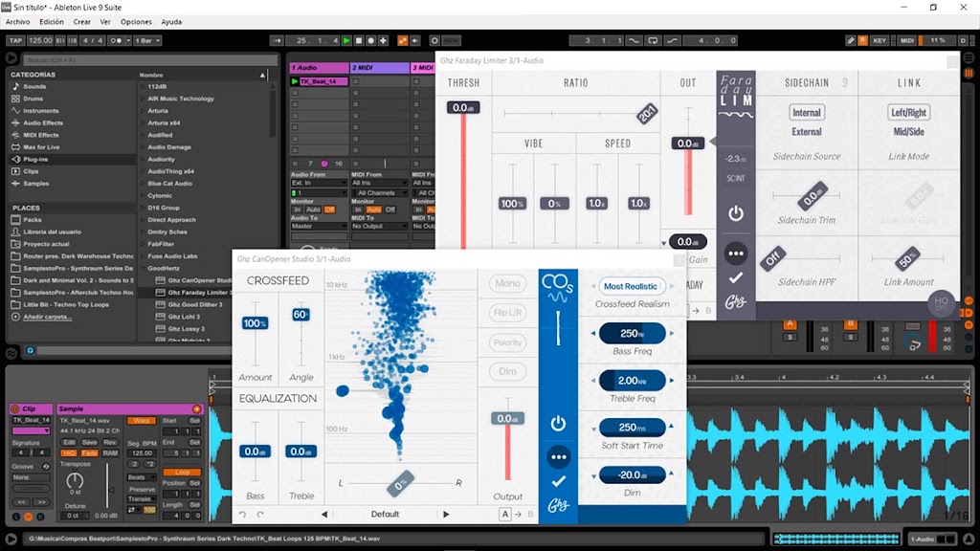Click the CanOpener checkmark icon

click(559, 481)
